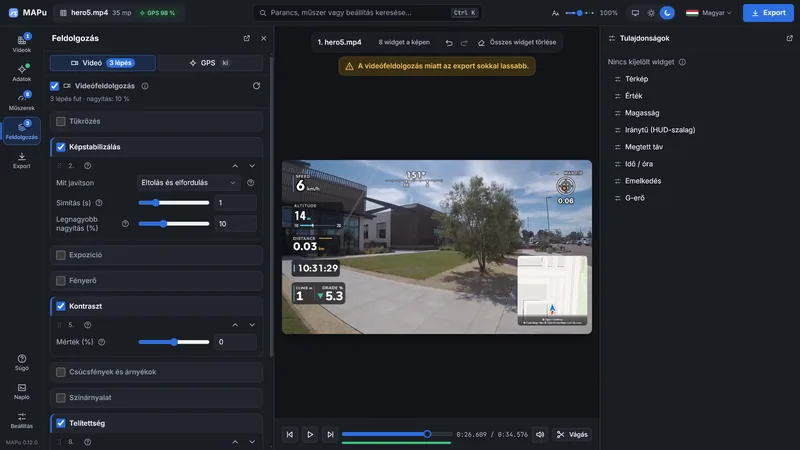The height and width of the screenshot is (450, 800).
Task: Move Kontraszt step down
Action: click(252, 325)
